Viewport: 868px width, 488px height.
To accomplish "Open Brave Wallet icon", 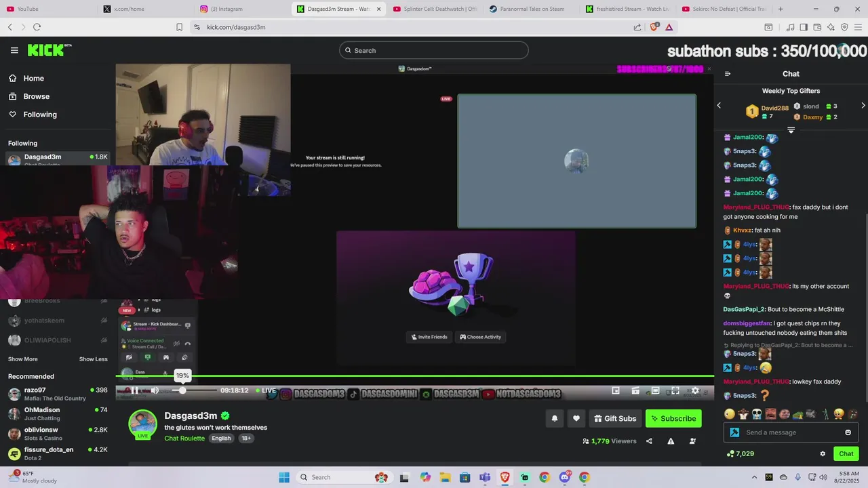I will coord(817,27).
